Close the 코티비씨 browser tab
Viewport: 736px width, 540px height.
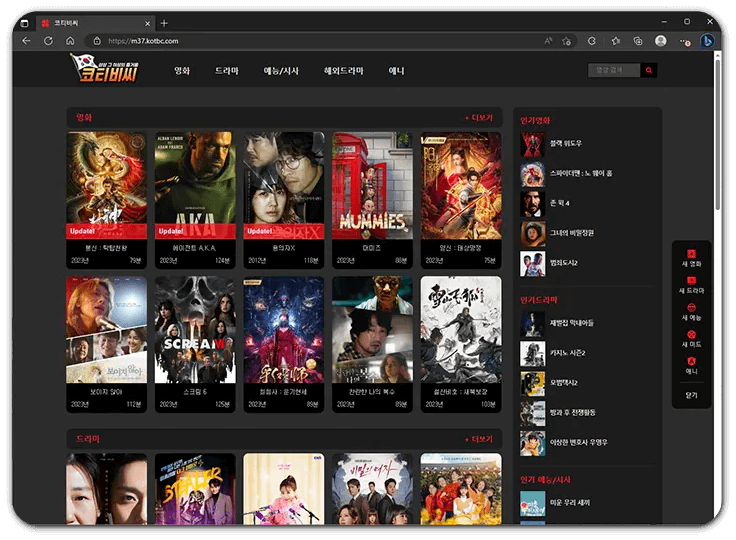147,23
